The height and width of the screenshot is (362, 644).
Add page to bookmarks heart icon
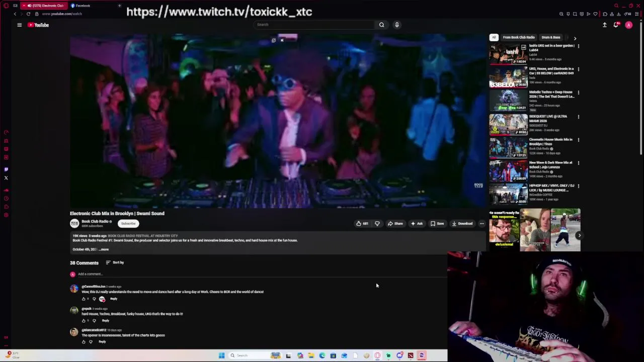coord(595,14)
